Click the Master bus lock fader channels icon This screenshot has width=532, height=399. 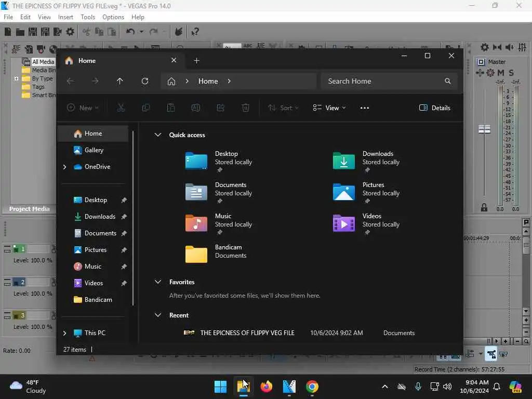[484, 208]
